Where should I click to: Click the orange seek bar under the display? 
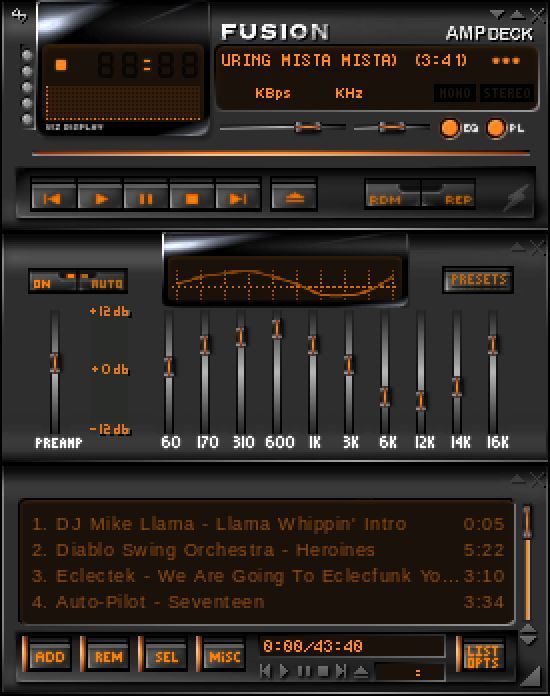tap(281, 153)
